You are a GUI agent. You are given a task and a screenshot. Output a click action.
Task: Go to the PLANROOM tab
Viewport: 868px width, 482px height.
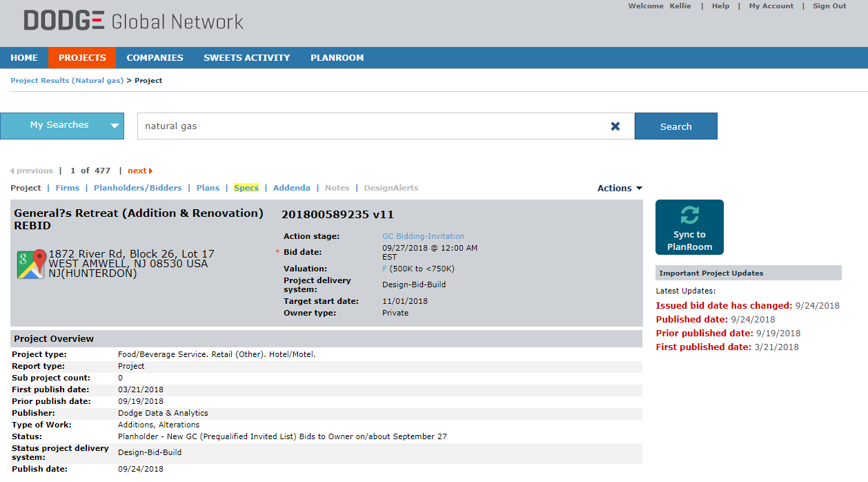[x=337, y=57]
